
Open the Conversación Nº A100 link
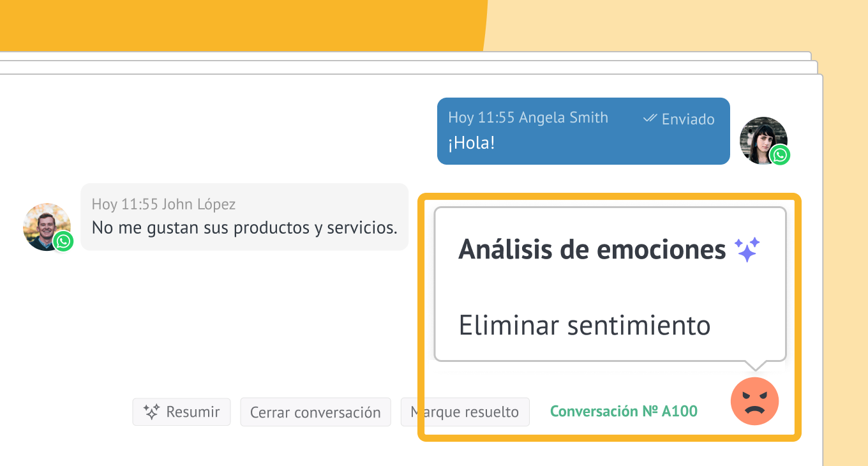[x=623, y=412]
